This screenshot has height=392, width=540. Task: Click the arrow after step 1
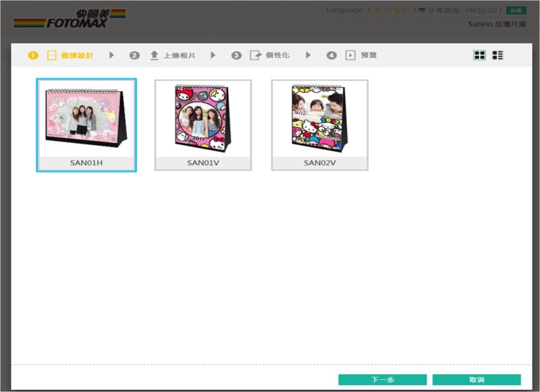(x=111, y=55)
